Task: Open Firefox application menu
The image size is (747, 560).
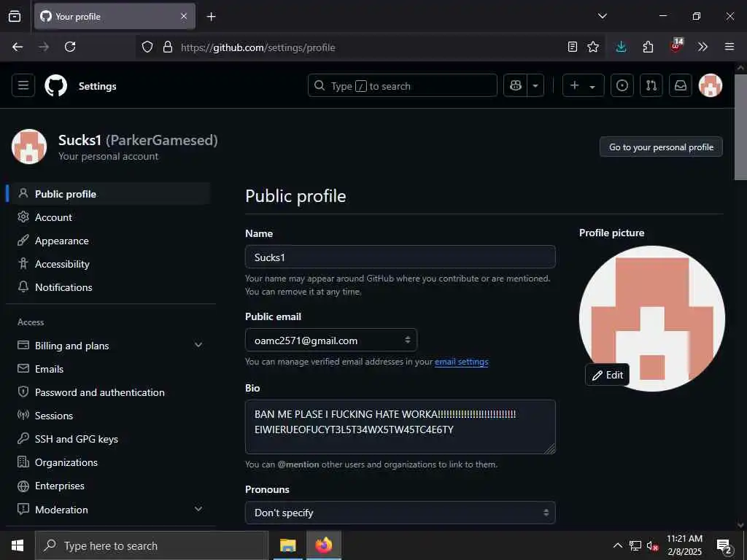Action: pos(729,47)
